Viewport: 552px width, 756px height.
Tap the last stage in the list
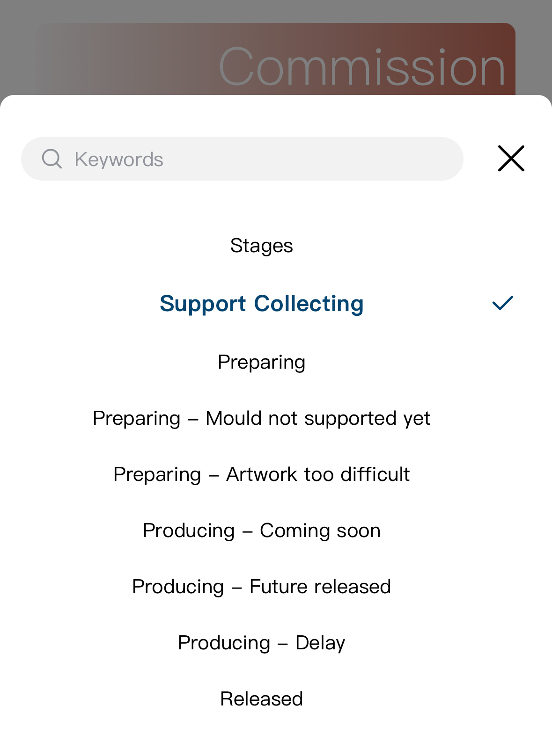point(261,699)
